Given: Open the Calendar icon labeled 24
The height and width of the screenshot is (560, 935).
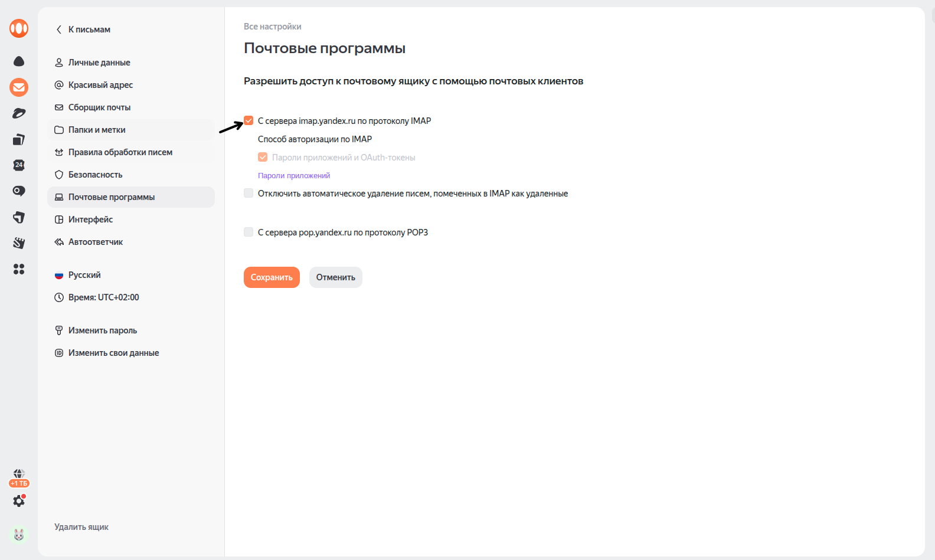Looking at the screenshot, I should [18, 166].
